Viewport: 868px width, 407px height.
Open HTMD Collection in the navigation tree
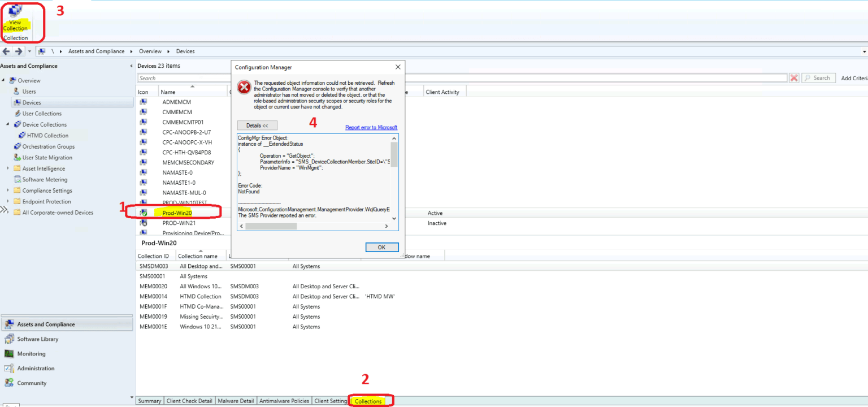[48, 136]
